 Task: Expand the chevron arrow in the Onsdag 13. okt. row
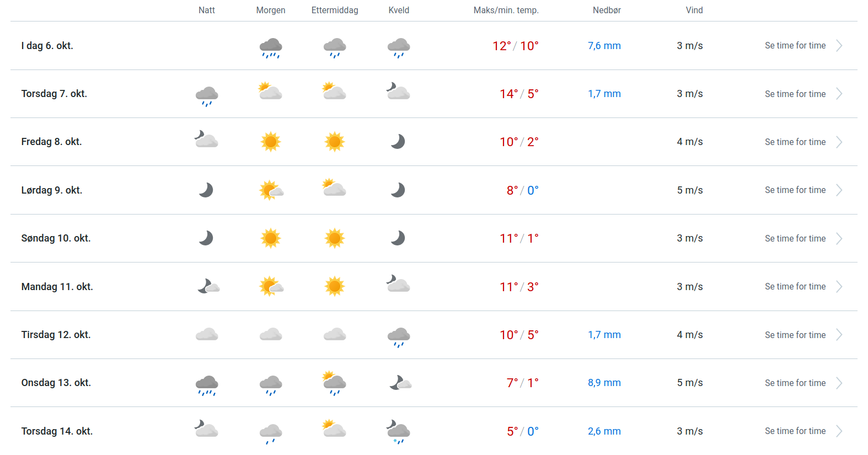tap(839, 383)
